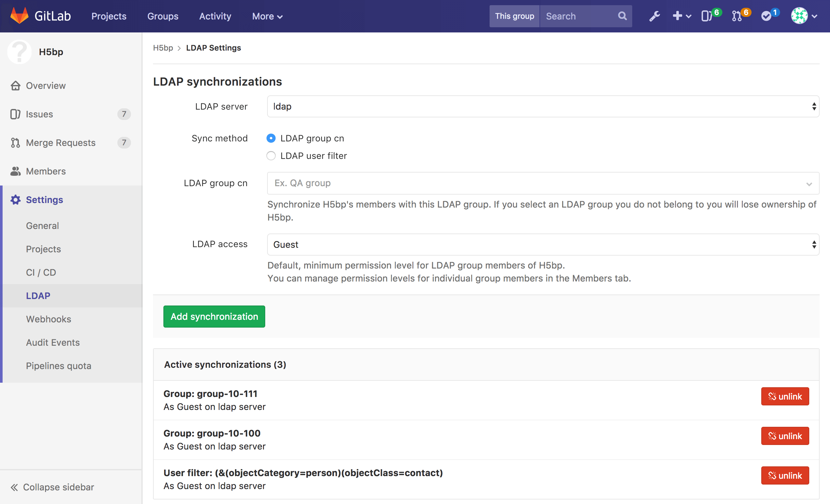
Task: Click the to-do list checkmark icon
Action: click(768, 16)
